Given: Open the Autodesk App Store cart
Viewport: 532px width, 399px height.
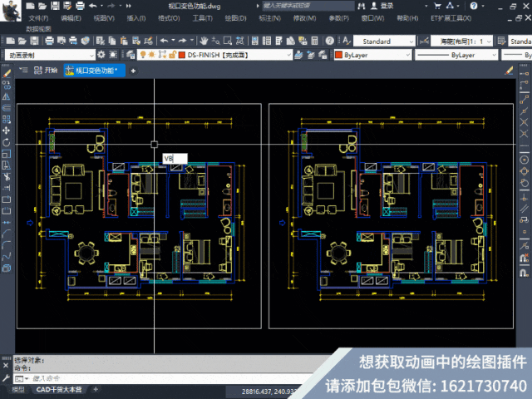Looking at the screenshot, I should pyautogui.click(x=437, y=6).
